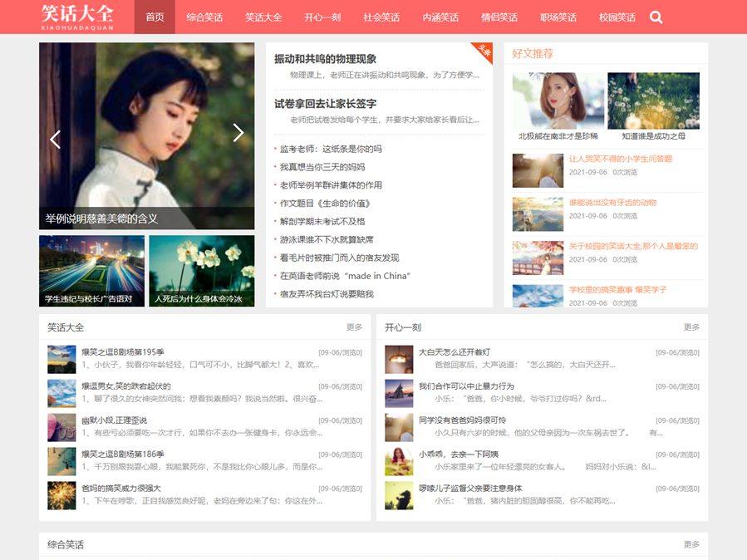Open article 看毛片时被推门而入的宿友发现
Screen dimensions: 747x560
(x=339, y=258)
